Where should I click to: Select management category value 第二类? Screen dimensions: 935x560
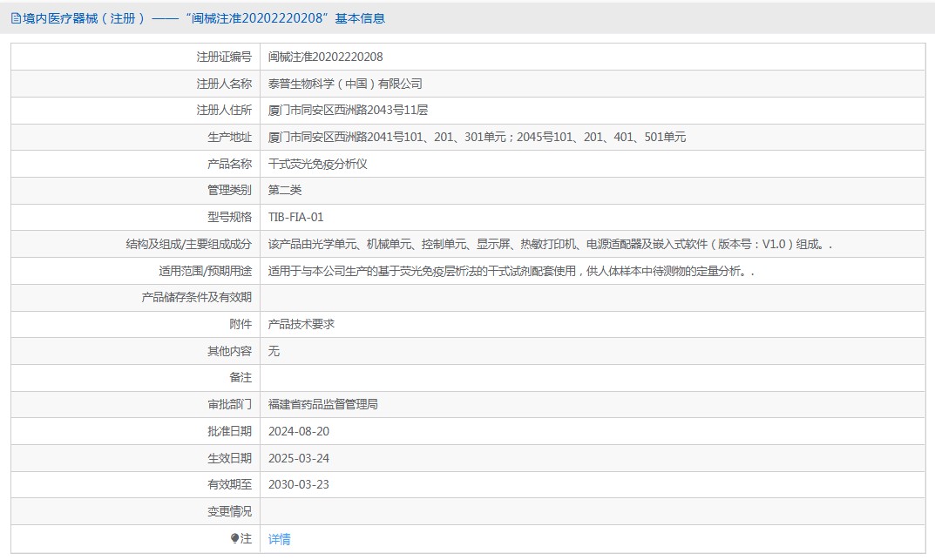(284, 190)
